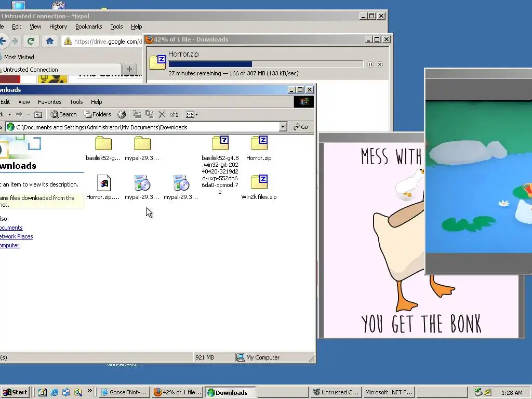This screenshot has width=532, height=399.
Task: Expand quick launch overflow chevron
Action: (89, 391)
